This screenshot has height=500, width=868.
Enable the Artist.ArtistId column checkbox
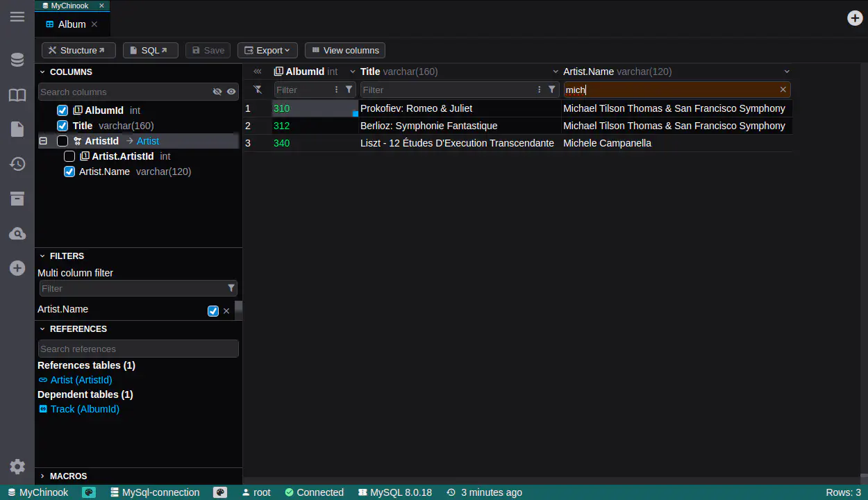pyautogui.click(x=69, y=156)
